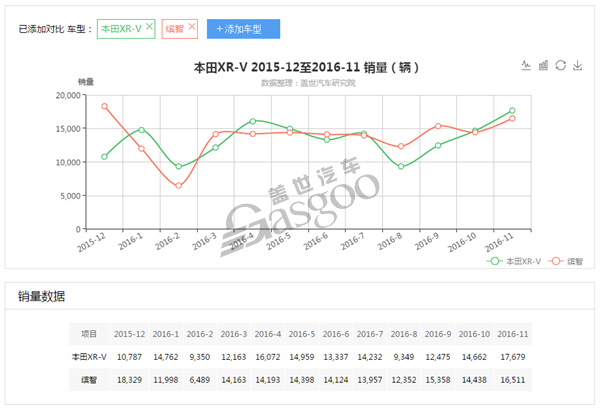This screenshot has width=600, height=410.
Task: Click the +添加车型 button
Action: point(243,29)
